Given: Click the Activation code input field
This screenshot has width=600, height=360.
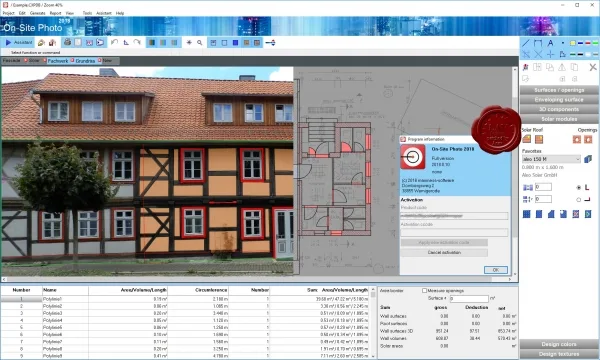Looking at the screenshot, I should [454, 233].
